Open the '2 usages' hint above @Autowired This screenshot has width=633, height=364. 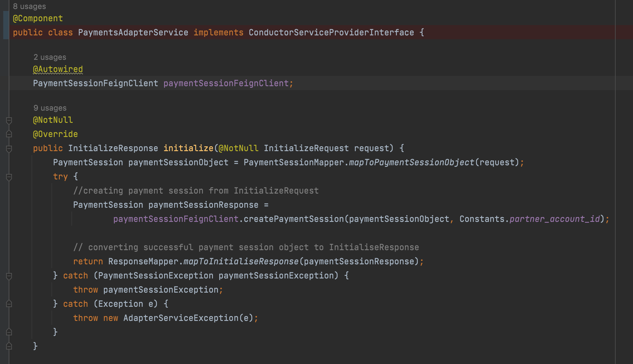(50, 57)
